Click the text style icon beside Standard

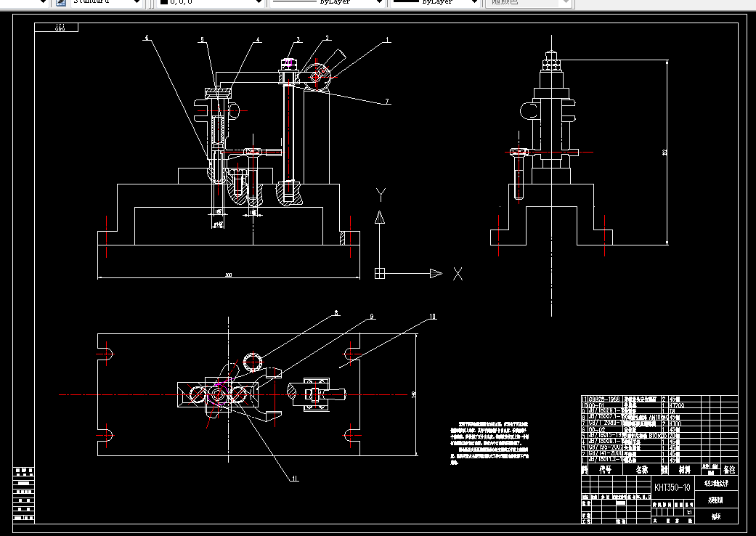tap(61, 2)
